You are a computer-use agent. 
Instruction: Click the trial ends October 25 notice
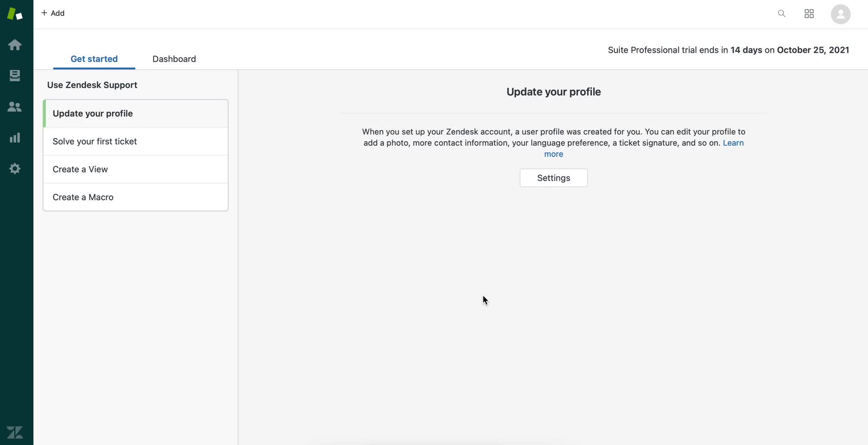click(x=728, y=50)
